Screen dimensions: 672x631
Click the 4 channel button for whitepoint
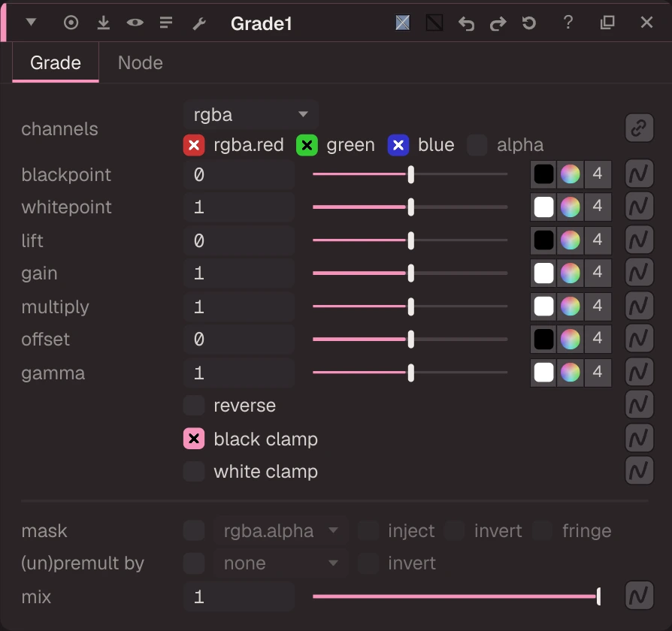(x=598, y=207)
